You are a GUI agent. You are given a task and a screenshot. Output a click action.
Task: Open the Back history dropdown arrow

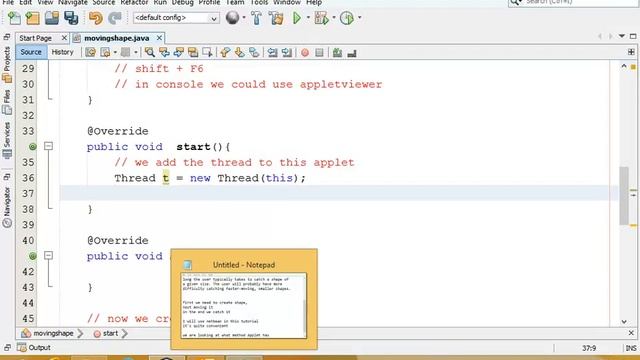pos(115,52)
